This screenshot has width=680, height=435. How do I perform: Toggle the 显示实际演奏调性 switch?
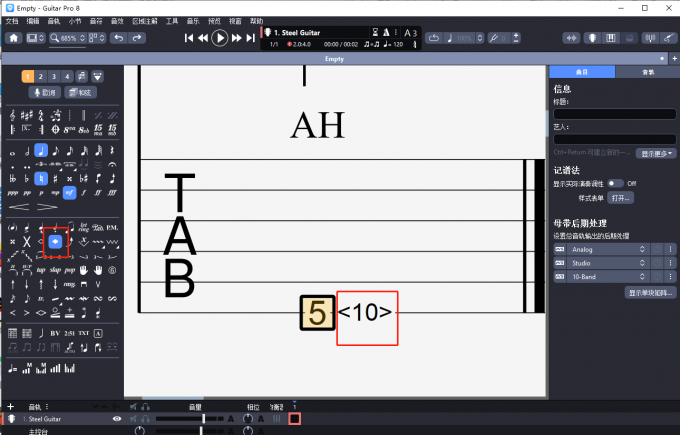(x=615, y=184)
